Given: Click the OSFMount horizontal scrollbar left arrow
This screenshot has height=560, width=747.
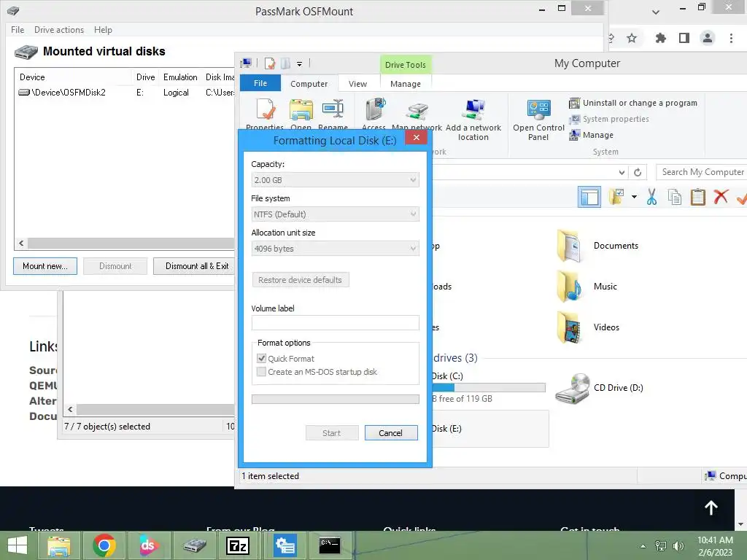Looking at the screenshot, I should [21, 244].
